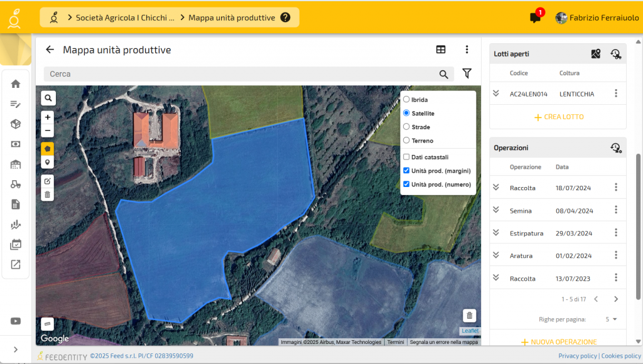Screen dimensions: 643x364
Task: Open options menu for Aratura operation
Action: 616,255
